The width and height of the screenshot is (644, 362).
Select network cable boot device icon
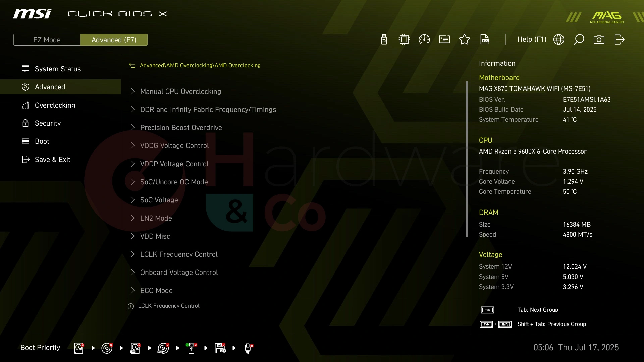tap(248, 348)
